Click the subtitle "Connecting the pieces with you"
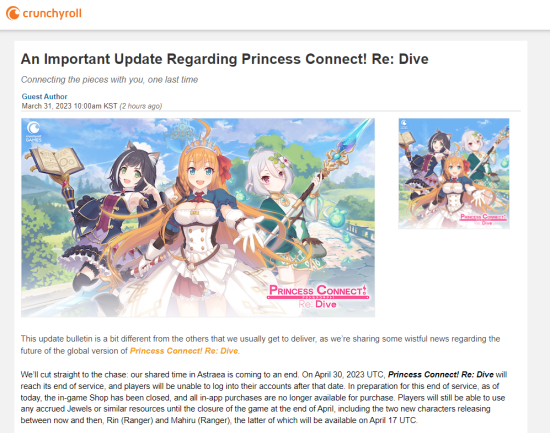This screenshot has width=550, height=433. 109,80
